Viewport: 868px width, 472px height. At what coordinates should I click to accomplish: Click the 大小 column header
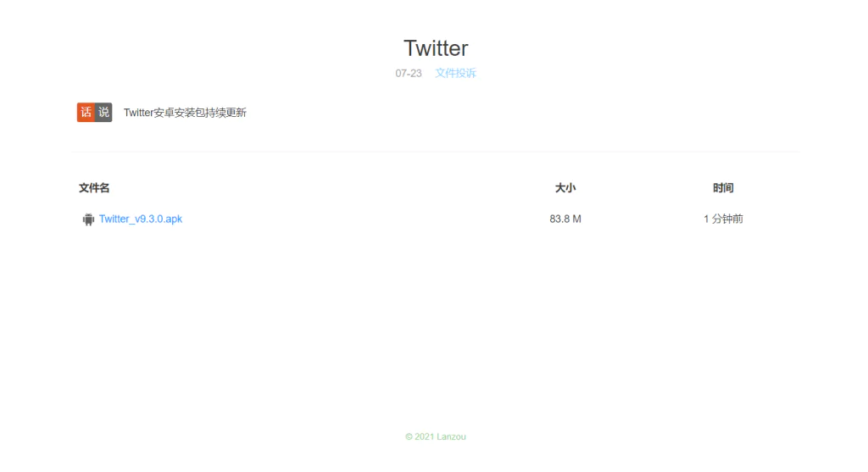565,188
